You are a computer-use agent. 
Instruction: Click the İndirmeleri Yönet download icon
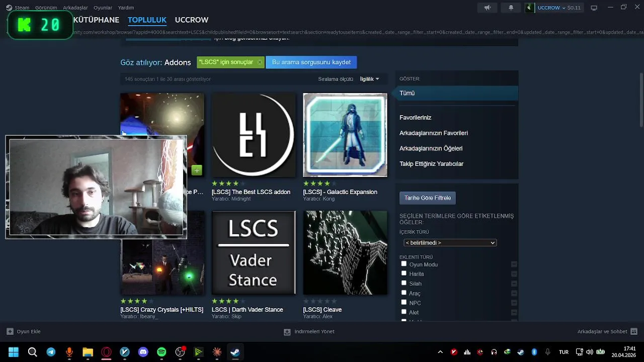pos(287,332)
